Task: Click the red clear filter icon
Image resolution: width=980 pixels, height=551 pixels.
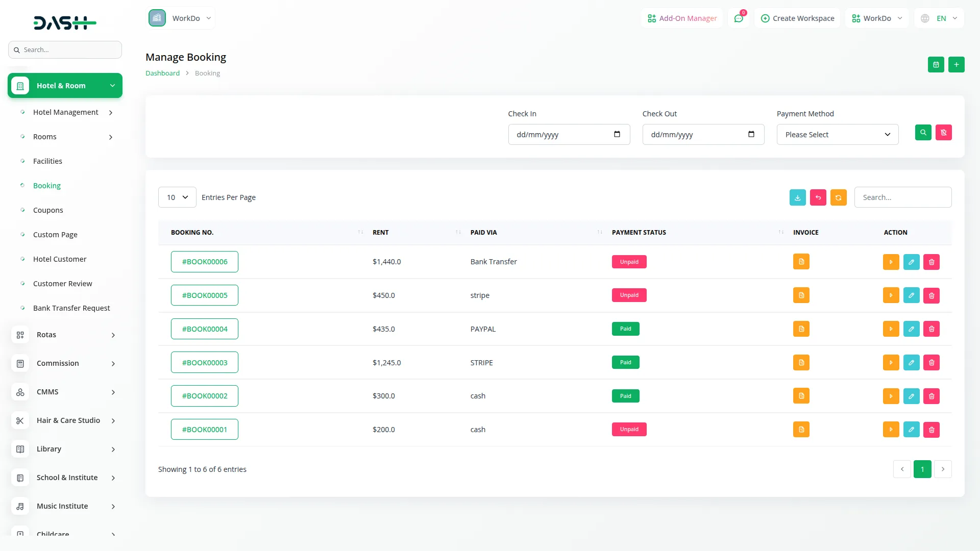Action: pos(943,133)
